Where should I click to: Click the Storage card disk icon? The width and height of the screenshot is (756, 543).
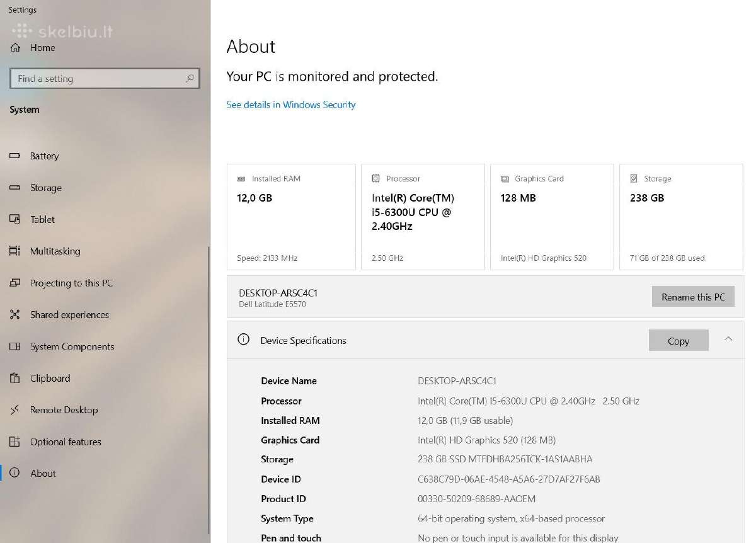(634, 178)
